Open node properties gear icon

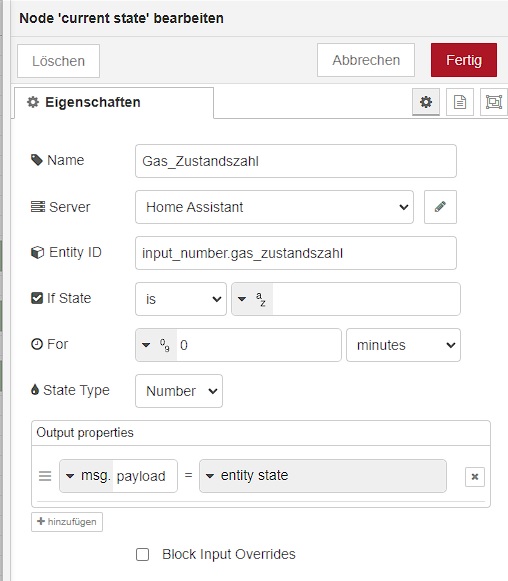426,102
